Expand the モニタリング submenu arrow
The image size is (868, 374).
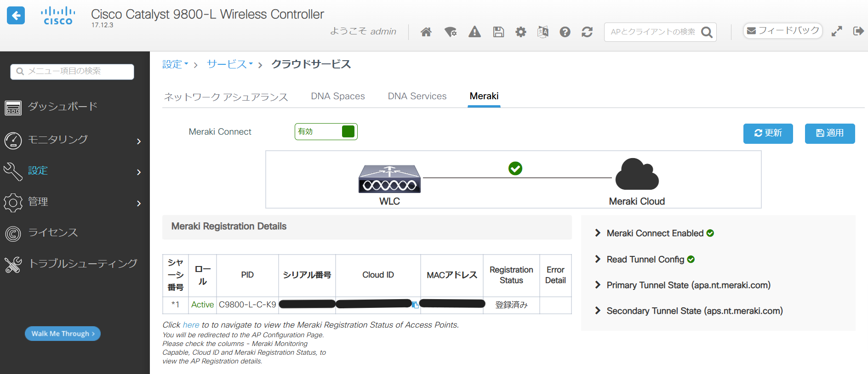coord(139,141)
